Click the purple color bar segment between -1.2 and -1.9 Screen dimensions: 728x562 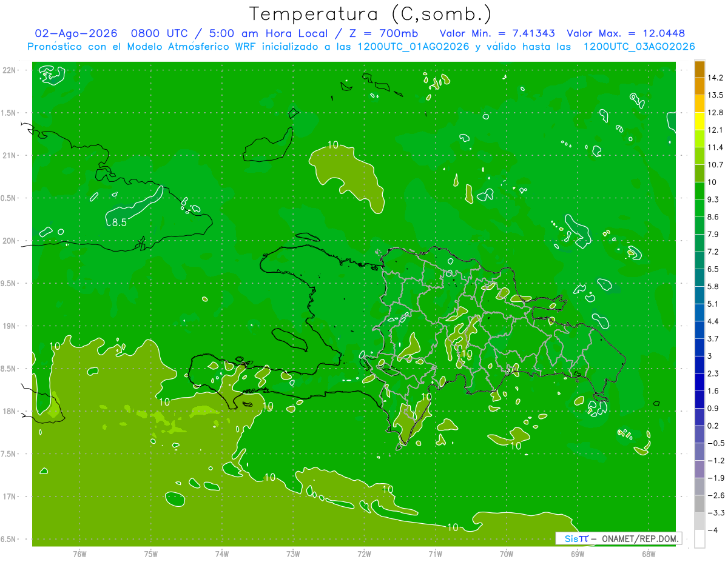coord(699,469)
